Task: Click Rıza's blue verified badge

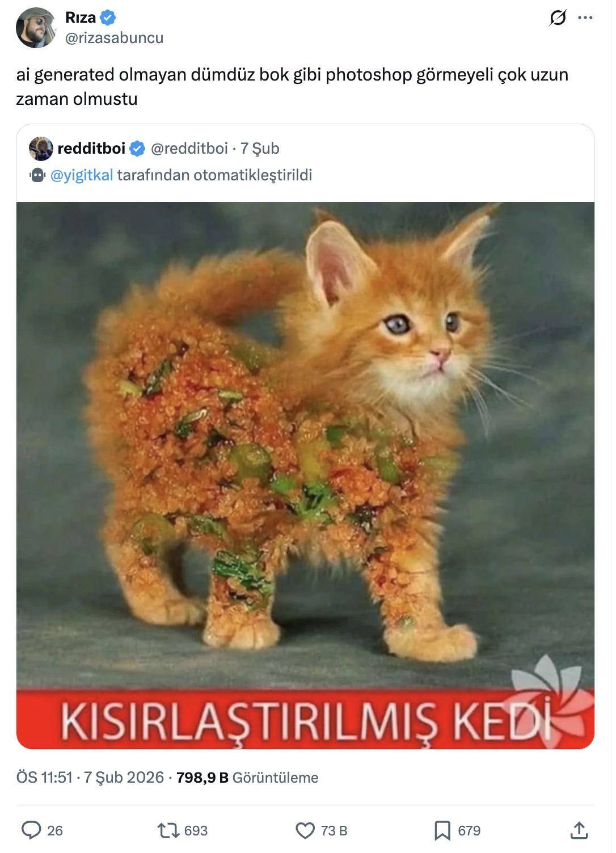Action: point(108,18)
